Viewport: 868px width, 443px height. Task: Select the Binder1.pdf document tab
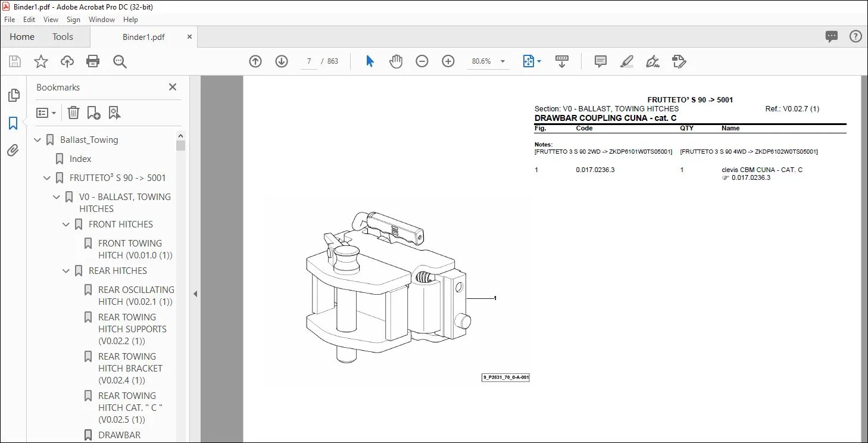click(x=143, y=37)
